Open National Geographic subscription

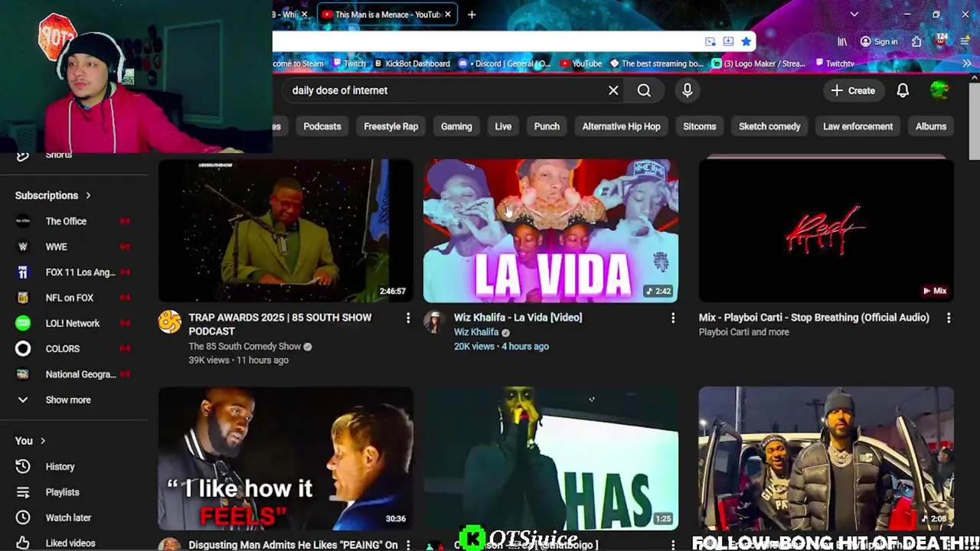(x=73, y=374)
